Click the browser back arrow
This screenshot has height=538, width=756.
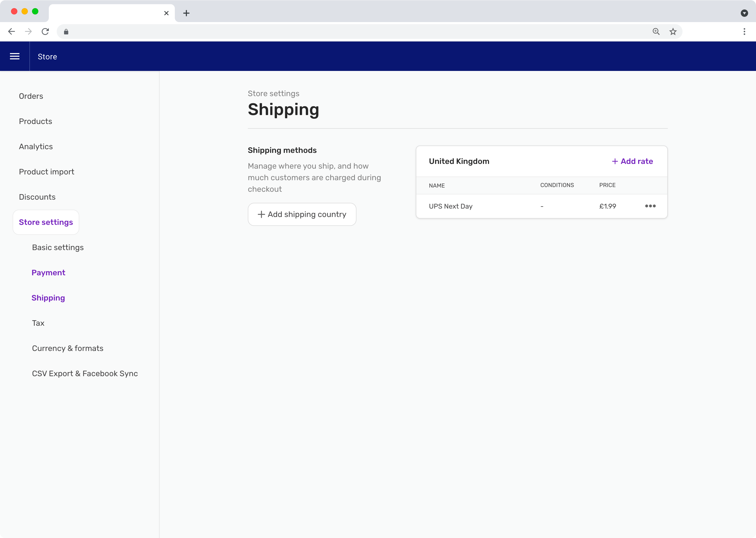point(12,32)
